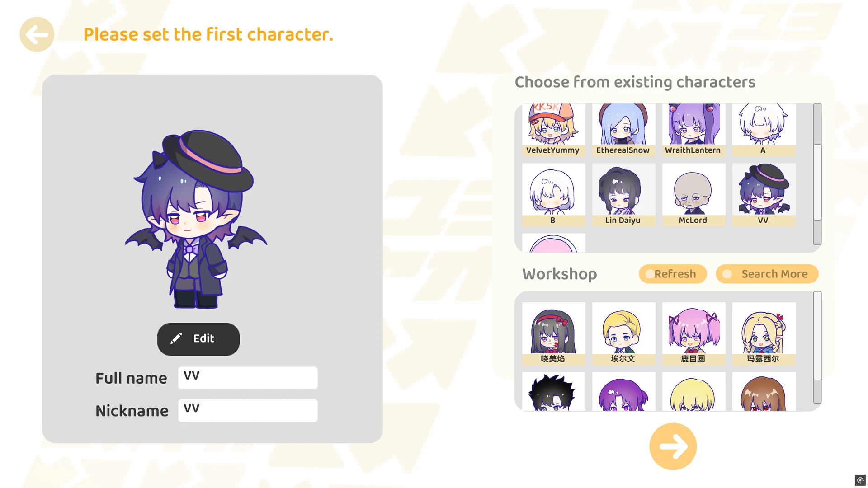This screenshot has width=868, height=488.
Task: Proceed with the next arrow button
Action: [673, 446]
